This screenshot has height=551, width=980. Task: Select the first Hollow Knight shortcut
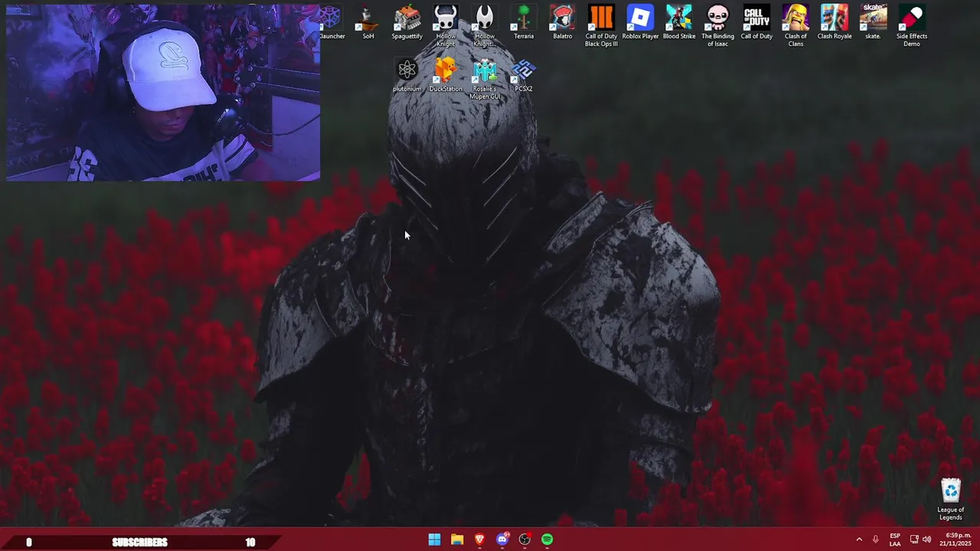click(x=446, y=26)
